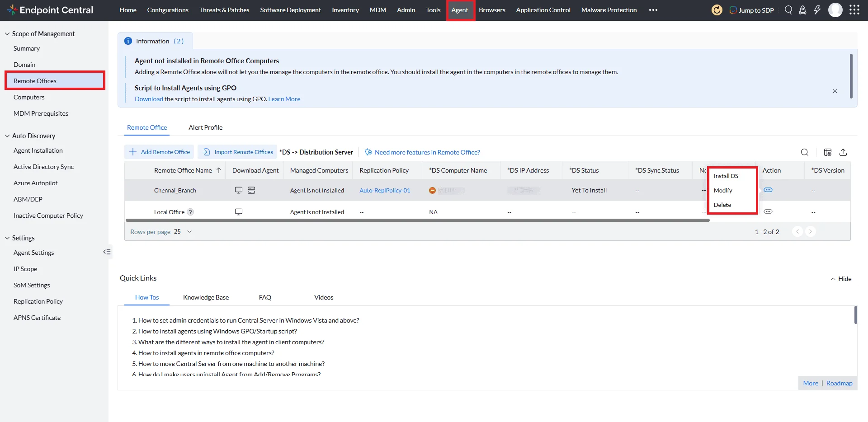
Task: Close the information banner with the X
Action: tap(835, 91)
